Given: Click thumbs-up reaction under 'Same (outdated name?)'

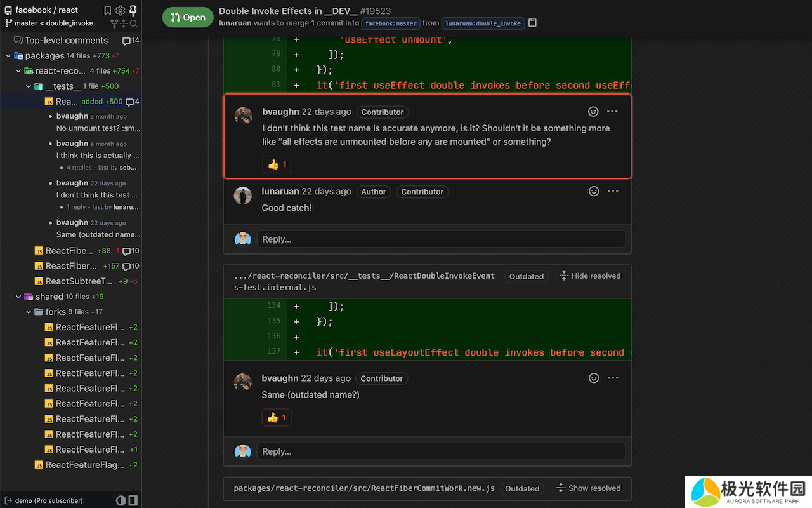Looking at the screenshot, I should coord(277,418).
